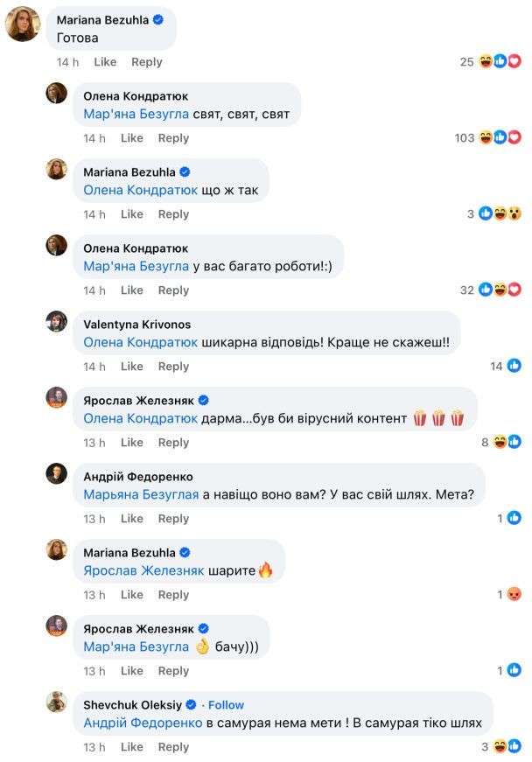Click the like reaction icon on Valentyna Krivonos's comment
The height and width of the screenshot is (762, 532).
point(514,366)
